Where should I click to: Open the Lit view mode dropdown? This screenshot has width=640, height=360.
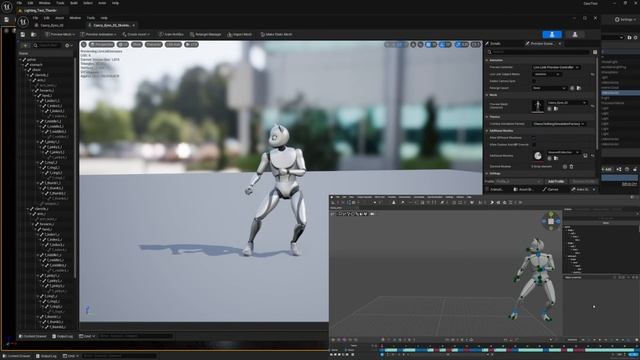pyautogui.click(x=122, y=44)
